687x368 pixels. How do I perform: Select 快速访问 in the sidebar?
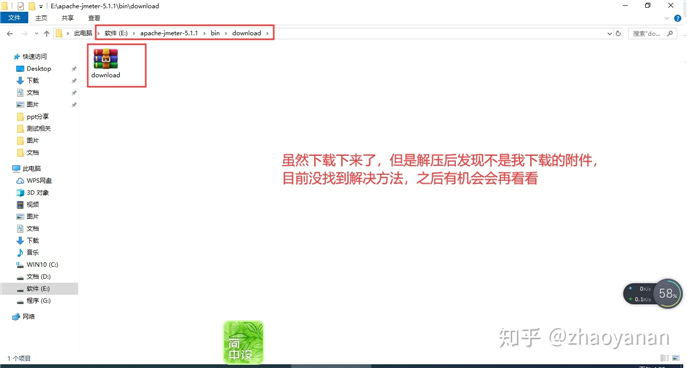tap(35, 57)
